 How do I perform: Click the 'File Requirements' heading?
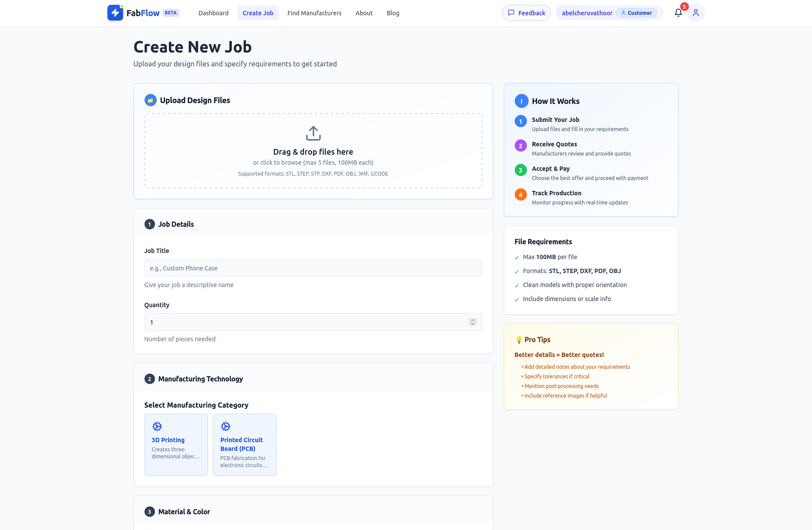pos(543,242)
